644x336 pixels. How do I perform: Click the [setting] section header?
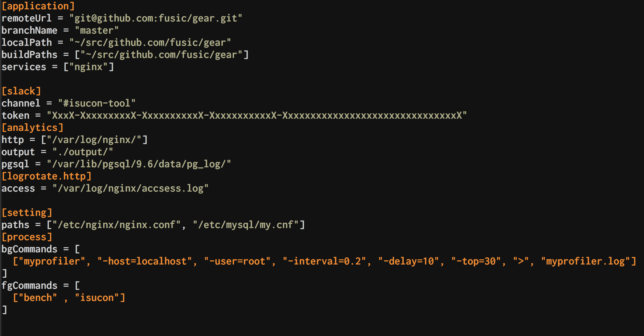click(x=27, y=213)
